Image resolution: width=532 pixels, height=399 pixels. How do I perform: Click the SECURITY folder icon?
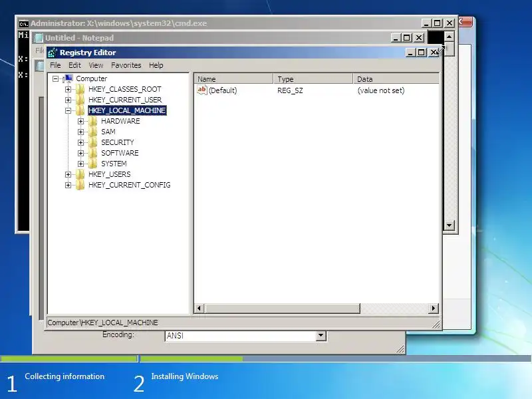[x=93, y=142]
